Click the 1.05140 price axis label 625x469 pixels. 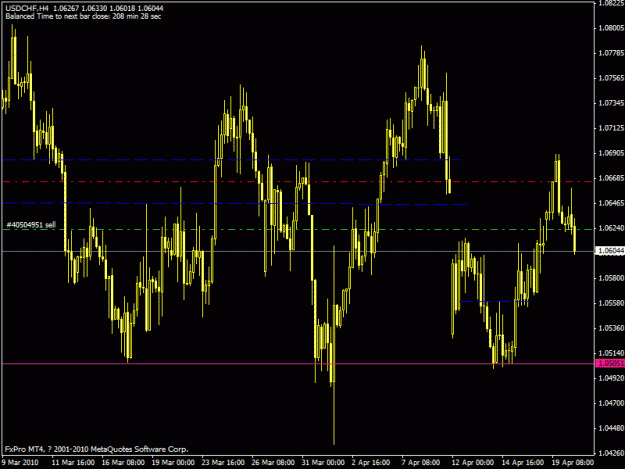point(611,353)
